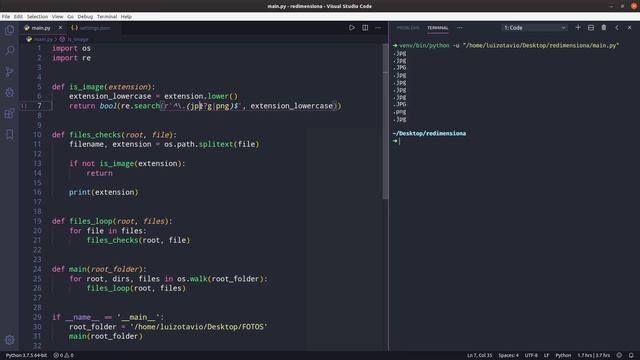This screenshot has width=640, height=360.
Task: Click 'Ln 7, Col 35' cursor position
Action: click(x=479, y=355)
